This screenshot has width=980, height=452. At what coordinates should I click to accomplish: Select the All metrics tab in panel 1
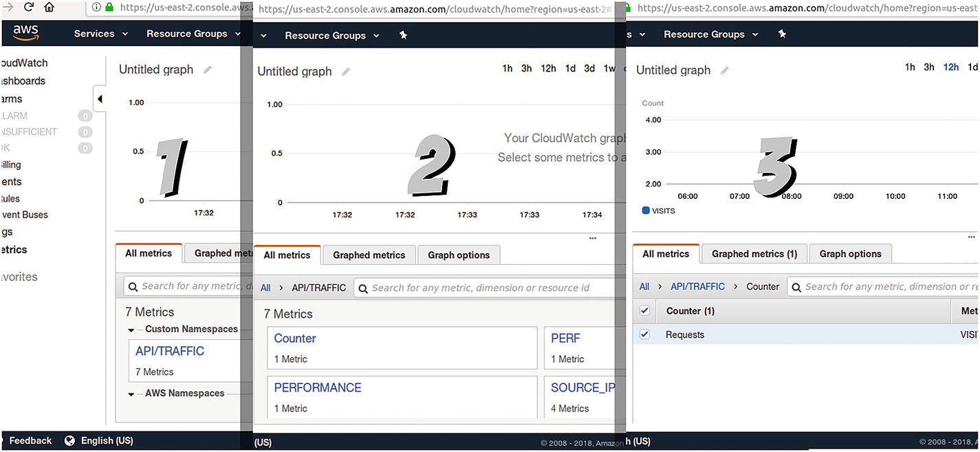pos(149,253)
